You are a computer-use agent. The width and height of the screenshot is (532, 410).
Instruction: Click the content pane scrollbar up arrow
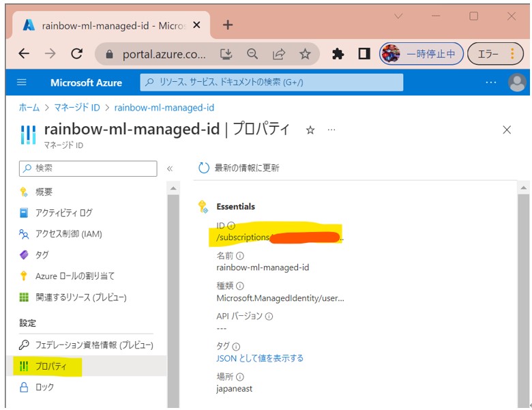pos(524,188)
